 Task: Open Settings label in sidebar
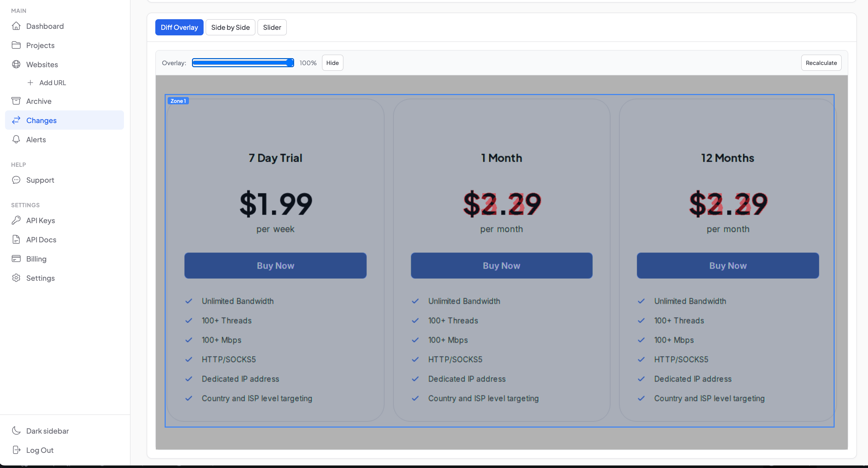click(40, 278)
